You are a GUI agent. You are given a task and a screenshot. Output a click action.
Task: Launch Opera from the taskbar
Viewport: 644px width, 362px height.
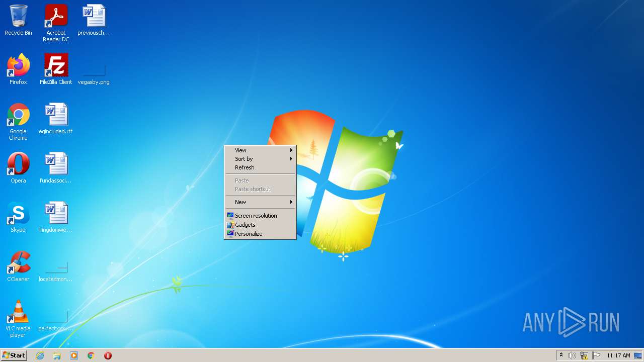(108, 355)
